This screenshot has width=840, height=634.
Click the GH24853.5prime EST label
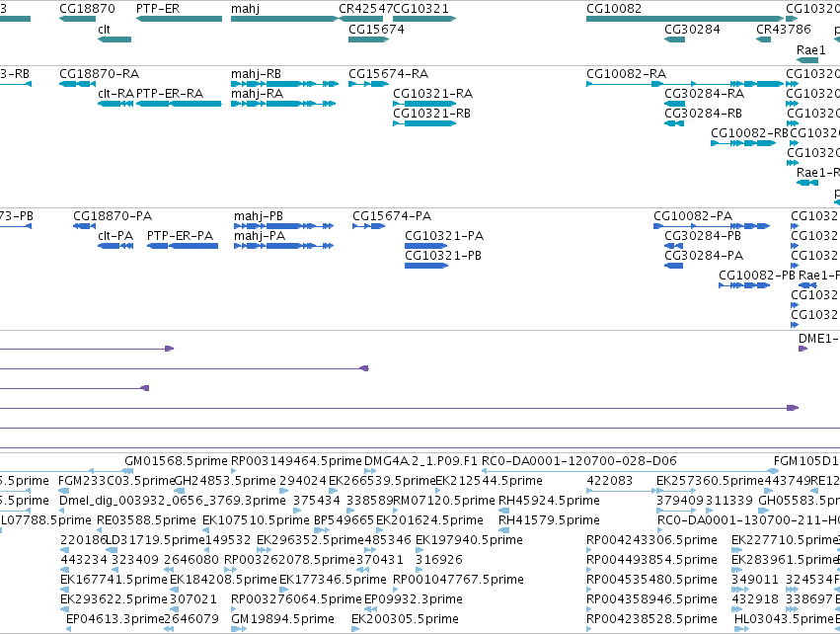coord(225,481)
